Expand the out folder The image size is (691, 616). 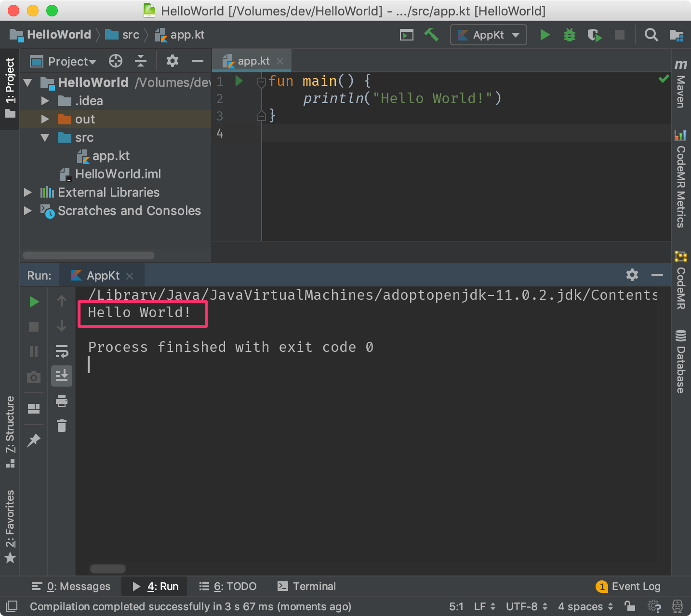[x=45, y=119]
